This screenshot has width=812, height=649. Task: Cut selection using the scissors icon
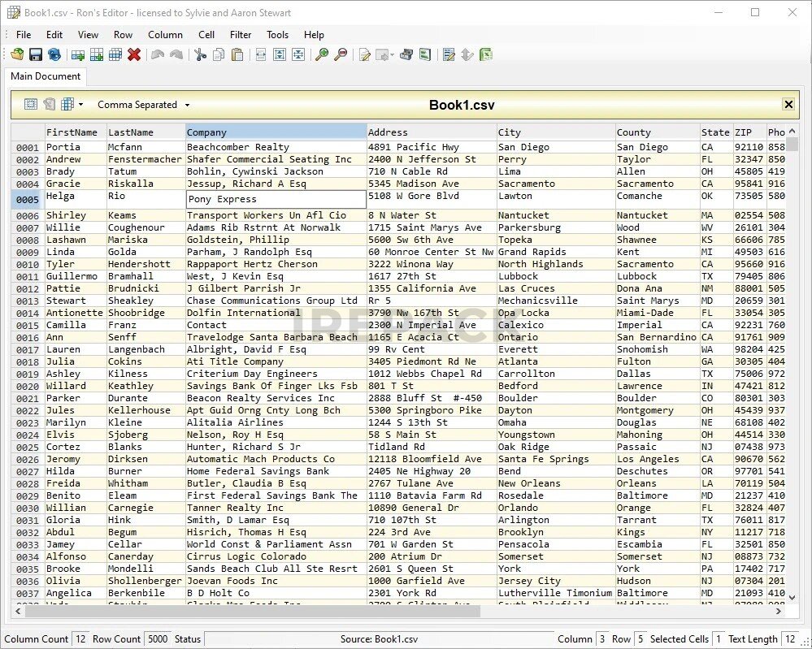coord(199,55)
